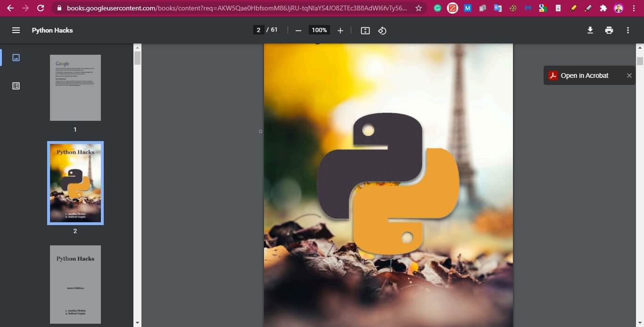Open the Google Maps extension icon

(x=543, y=8)
